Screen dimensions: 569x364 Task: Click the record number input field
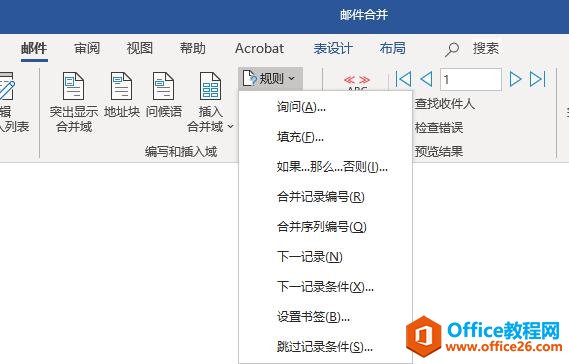tap(471, 79)
